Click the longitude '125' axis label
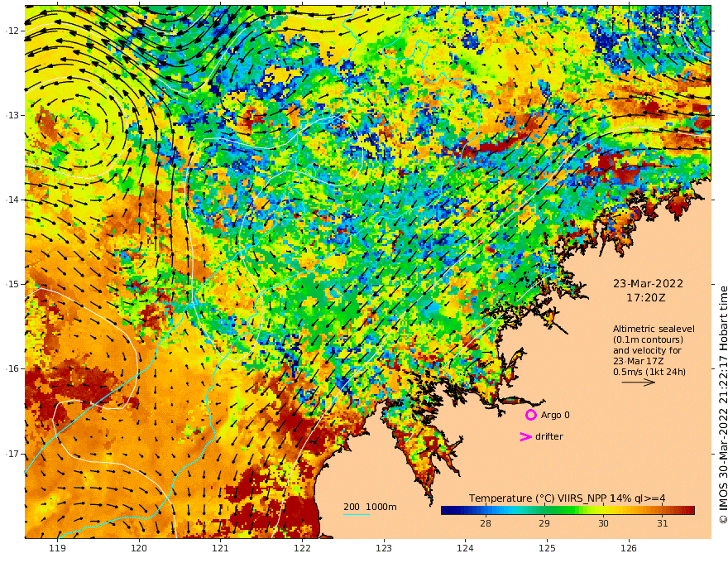Viewport: 728px width, 563px height. tap(547, 549)
